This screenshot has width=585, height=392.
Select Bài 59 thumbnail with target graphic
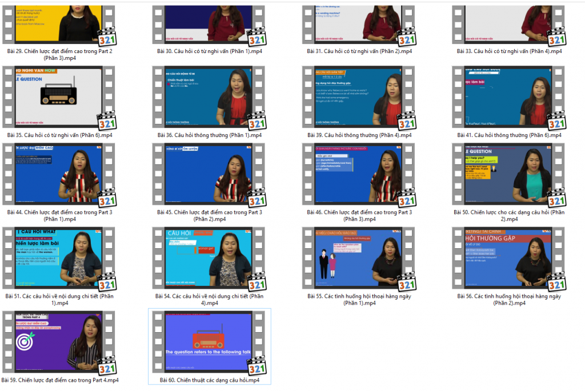tap(59, 341)
